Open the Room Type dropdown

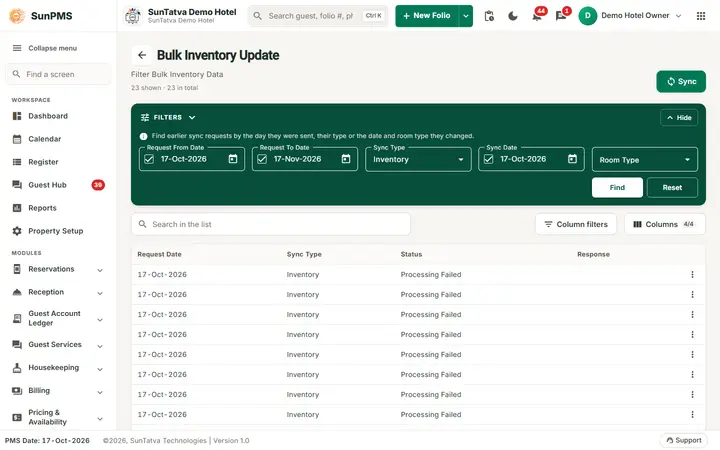644,159
